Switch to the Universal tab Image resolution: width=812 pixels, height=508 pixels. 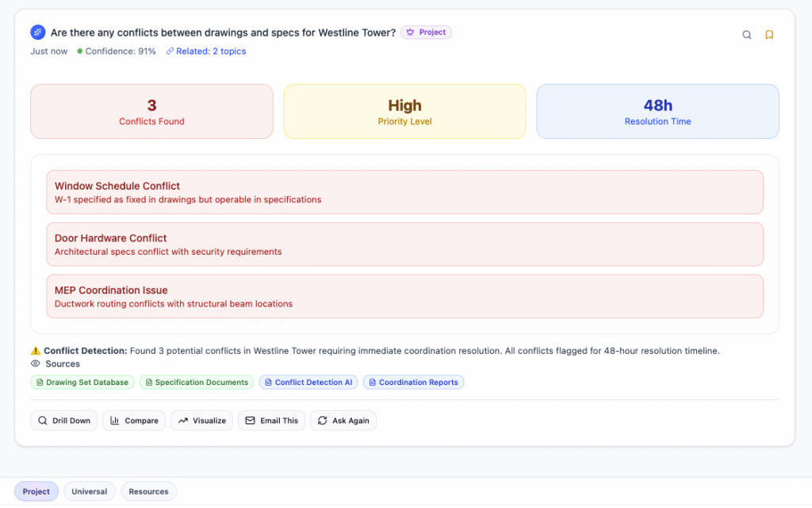coord(90,491)
